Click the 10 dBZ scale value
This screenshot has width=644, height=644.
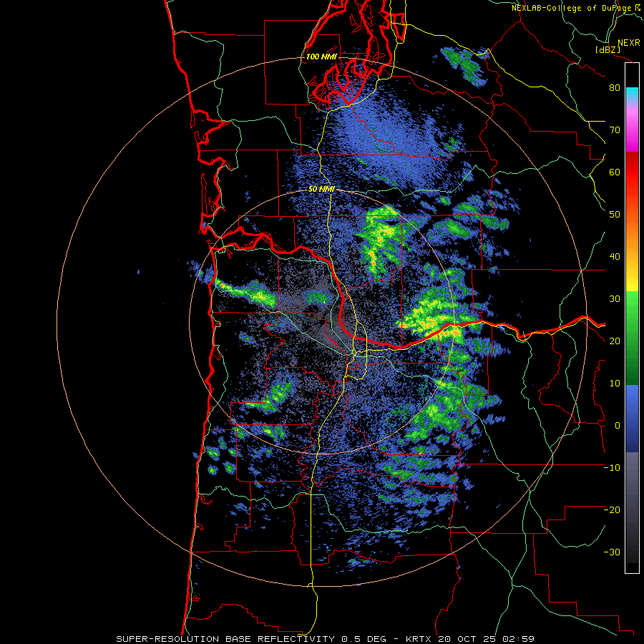point(615,384)
